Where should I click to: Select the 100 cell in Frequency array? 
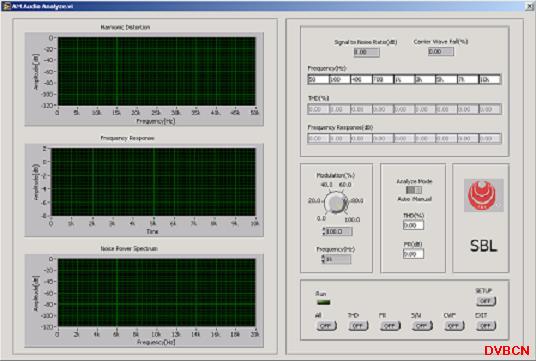[339, 79]
